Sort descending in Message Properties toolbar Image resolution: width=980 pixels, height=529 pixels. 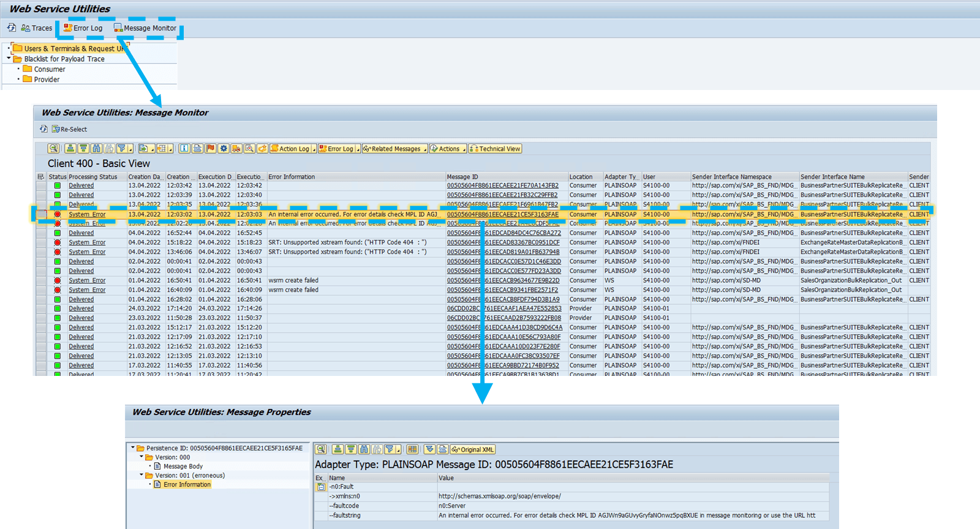[x=350, y=449]
